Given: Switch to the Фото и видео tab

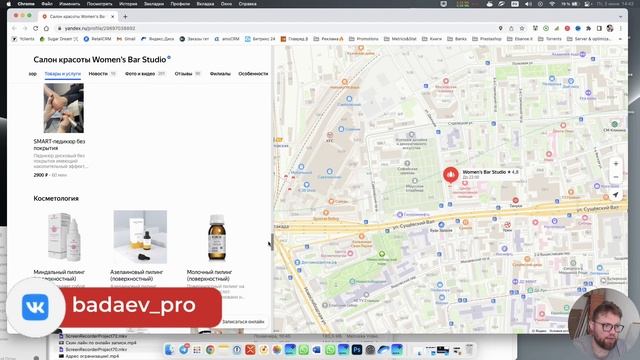Looking at the screenshot, I should point(145,74).
